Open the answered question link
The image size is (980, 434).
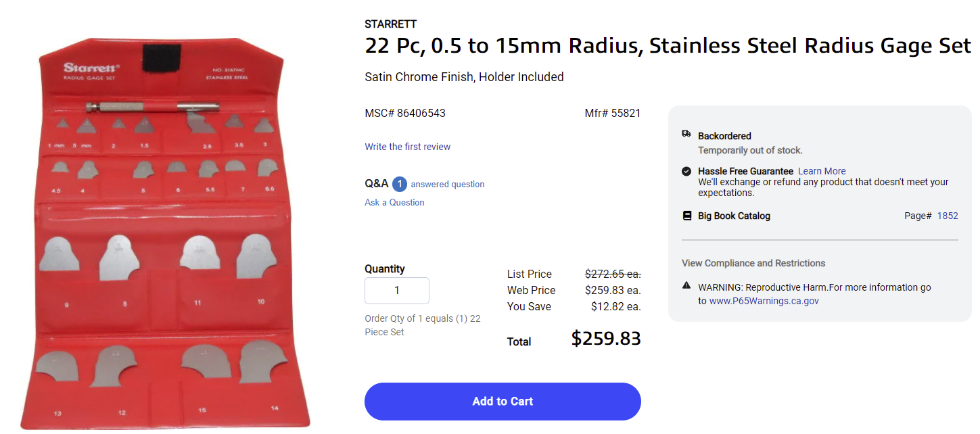448,184
